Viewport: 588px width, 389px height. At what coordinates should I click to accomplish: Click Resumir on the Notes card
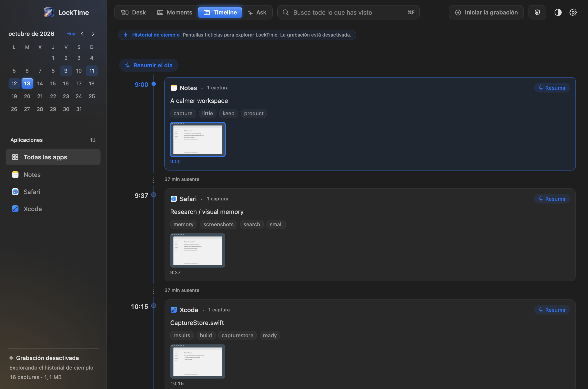tap(552, 88)
